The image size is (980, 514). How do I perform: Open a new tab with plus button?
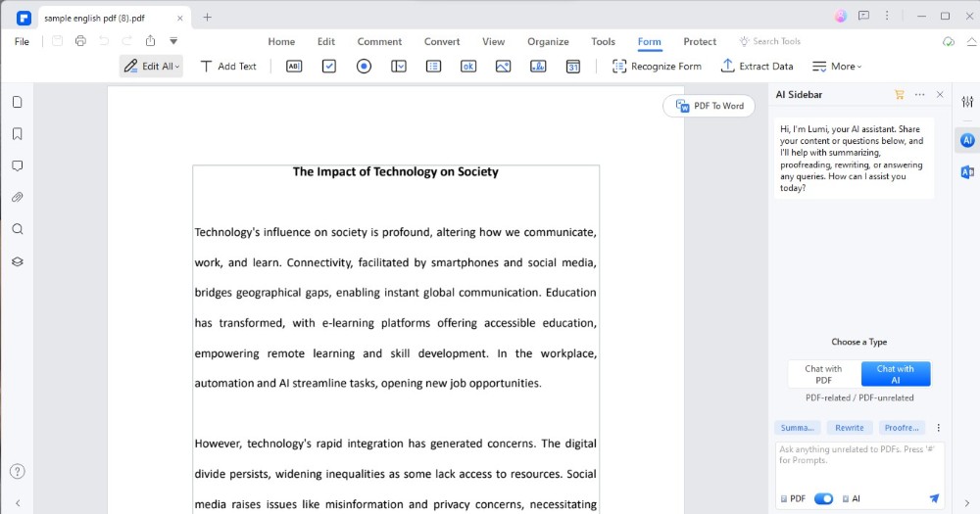click(x=208, y=18)
